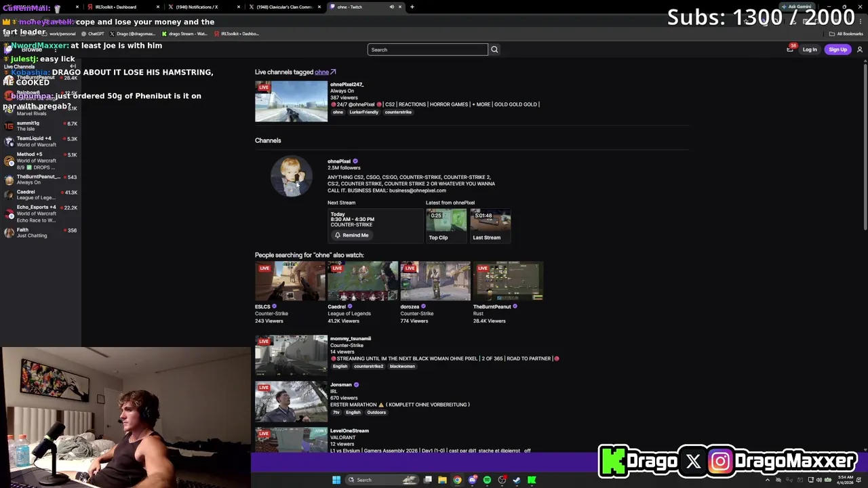The height and width of the screenshot is (488, 868).
Task: Open the ohnePixel channel name link
Action: (x=339, y=161)
